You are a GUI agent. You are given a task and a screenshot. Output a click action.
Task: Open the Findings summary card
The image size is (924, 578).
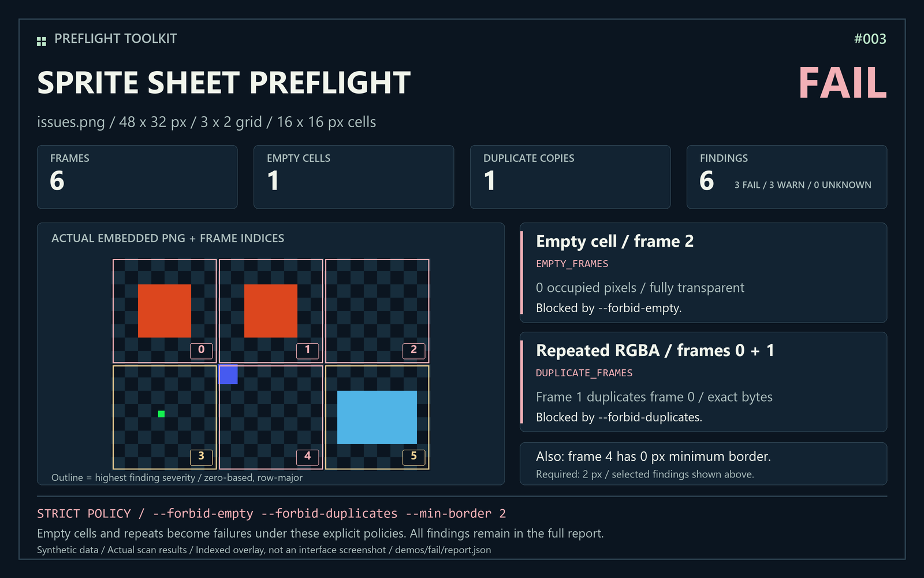click(x=787, y=177)
